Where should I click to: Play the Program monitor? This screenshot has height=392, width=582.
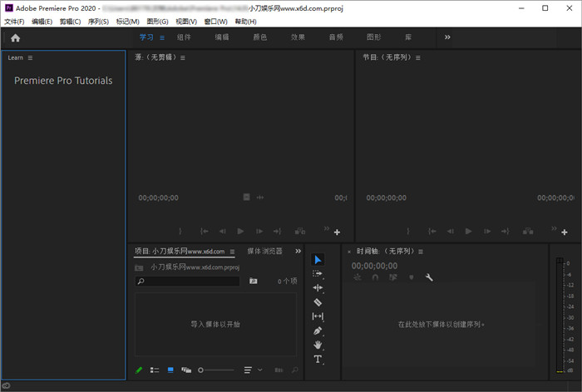[x=468, y=232]
